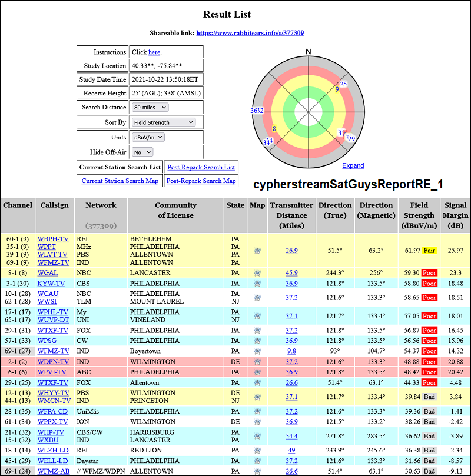Select the Receive Height value cell
Viewport: 471px width, 476px height.
point(167,93)
